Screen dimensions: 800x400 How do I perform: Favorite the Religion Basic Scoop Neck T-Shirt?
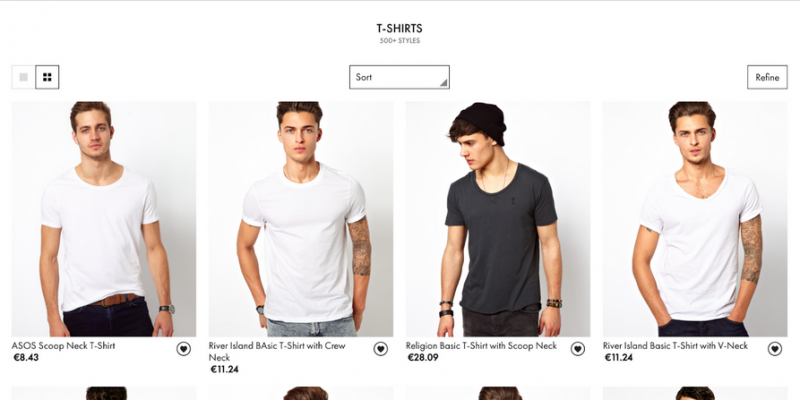tap(578, 349)
